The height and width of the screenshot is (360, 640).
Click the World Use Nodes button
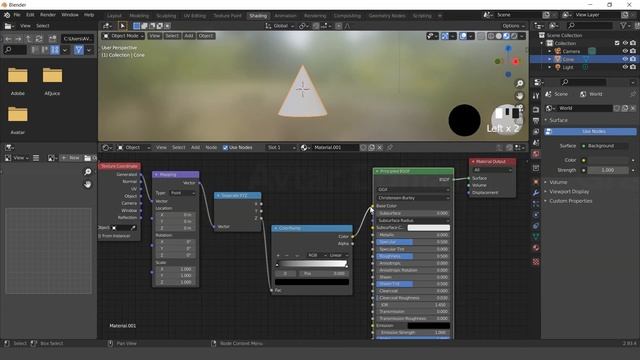click(590, 131)
